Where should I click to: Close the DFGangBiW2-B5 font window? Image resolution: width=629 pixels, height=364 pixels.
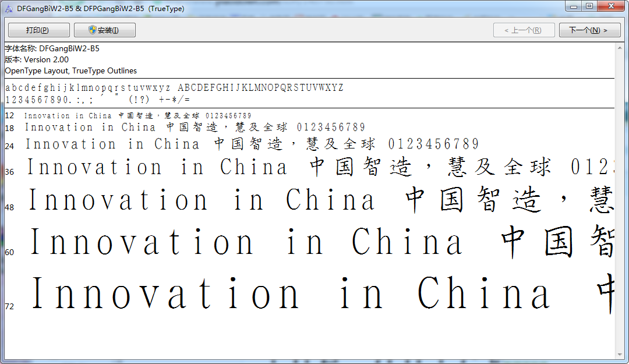coord(611,6)
